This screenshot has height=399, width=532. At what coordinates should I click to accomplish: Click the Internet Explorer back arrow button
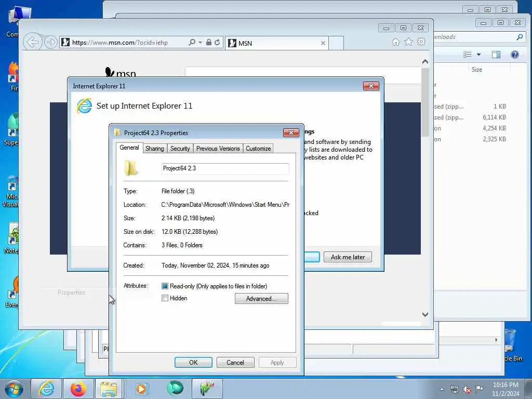[x=33, y=43]
